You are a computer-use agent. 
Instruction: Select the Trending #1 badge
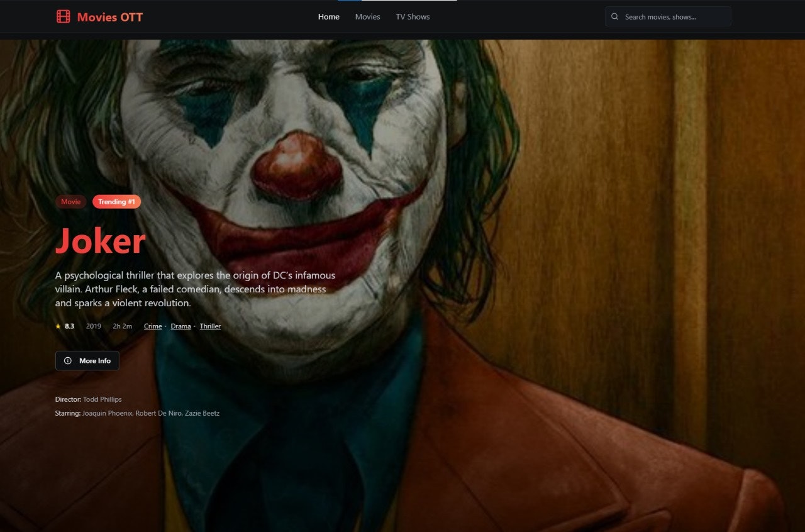click(117, 202)
